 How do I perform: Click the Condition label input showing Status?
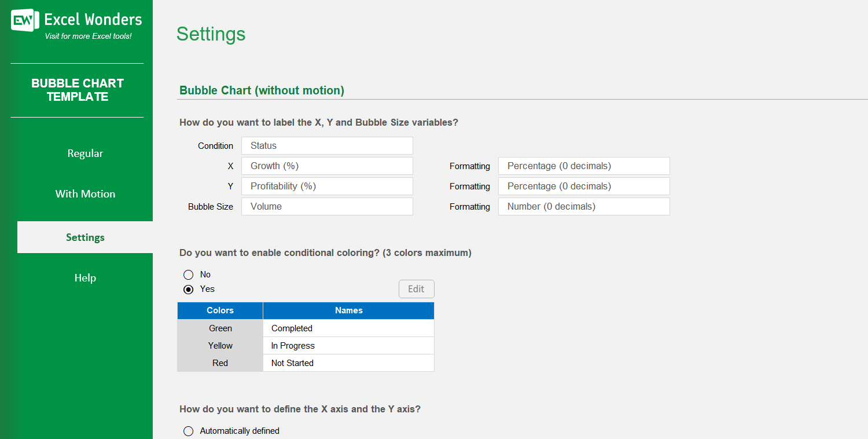tap(327, 145)
